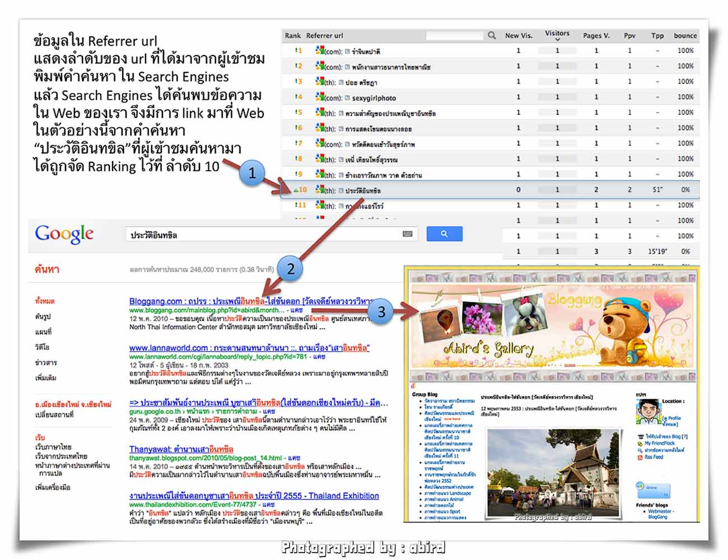Image resolution: width=728 pixels, height=560 pixels.
Task: Open the ประชาสัมพันธ์งานประเพณี guru.google result
Action: pyautogui.click(x=258, y=403)
